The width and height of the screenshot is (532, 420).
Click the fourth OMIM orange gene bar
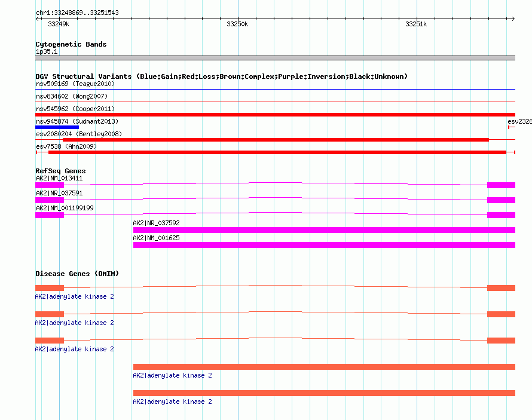(325, 367)
